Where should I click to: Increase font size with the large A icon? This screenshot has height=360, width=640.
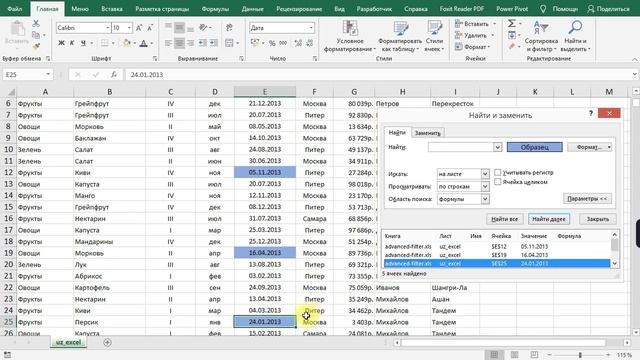(139, 28)
